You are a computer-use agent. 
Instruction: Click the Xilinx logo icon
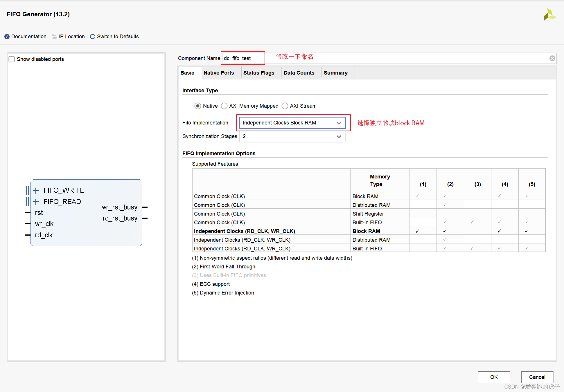pyautogui.click(x=549, y=15)
